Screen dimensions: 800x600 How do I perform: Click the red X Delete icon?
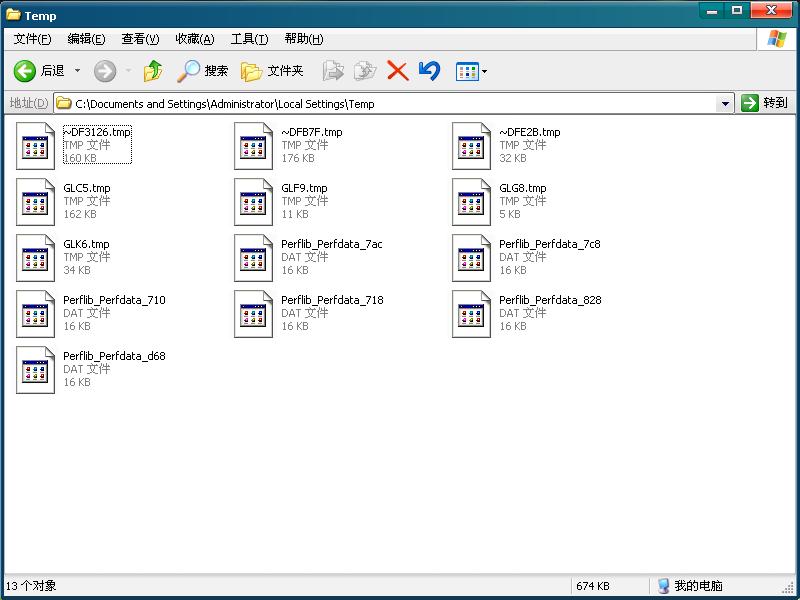(x=397, y=71)
